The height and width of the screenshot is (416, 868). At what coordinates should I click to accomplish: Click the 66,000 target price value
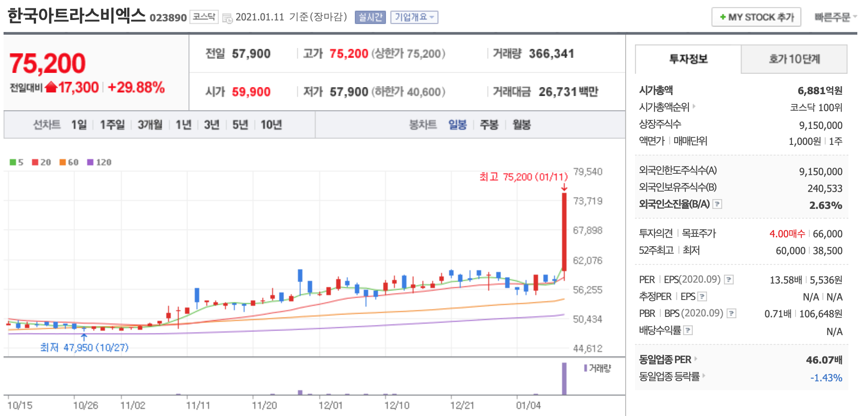[x=828, y=233]
